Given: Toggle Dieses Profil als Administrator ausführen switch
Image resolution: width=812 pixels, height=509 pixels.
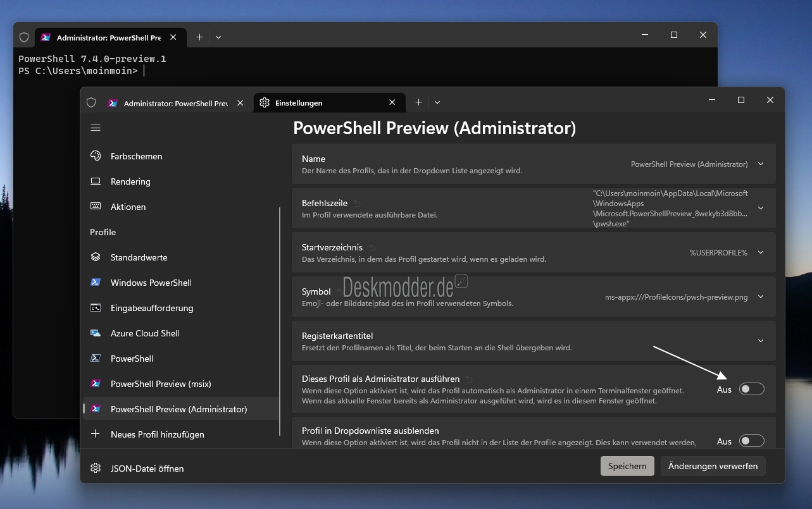Looking at the screenshot, I should tap(752, 389).
